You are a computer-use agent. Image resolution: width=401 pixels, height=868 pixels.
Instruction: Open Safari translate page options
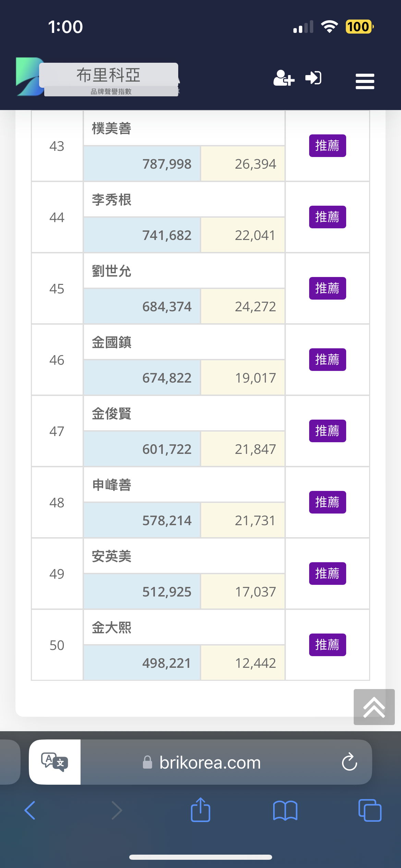click(x=55, y=762)
